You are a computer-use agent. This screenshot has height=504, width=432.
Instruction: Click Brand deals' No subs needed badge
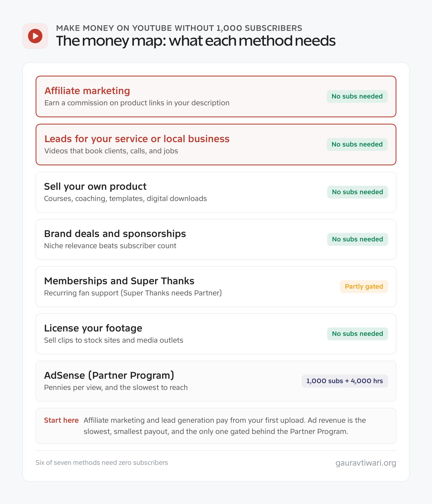tap(357, 239)
